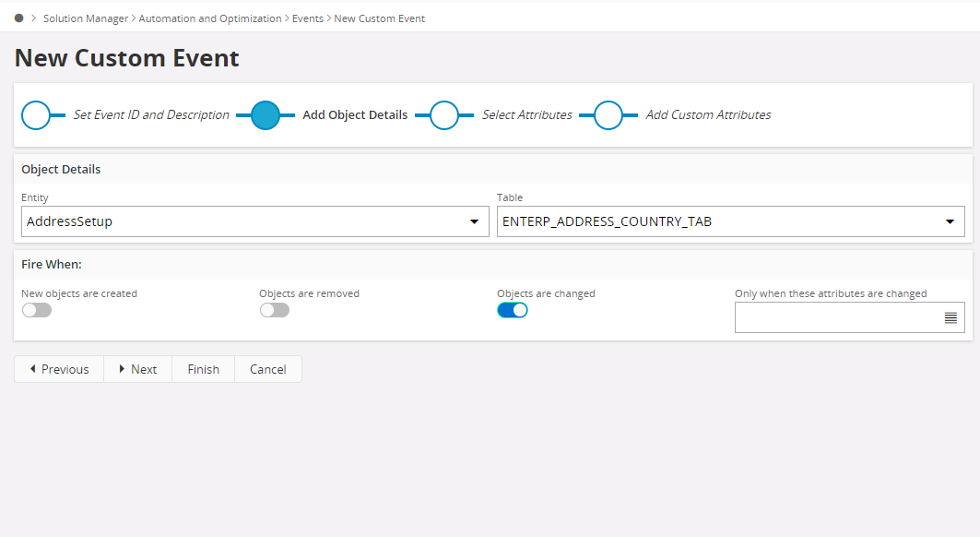Enable the New objects are created toggle
This screenshot has width=980, height=537.
tap(37, 310)
